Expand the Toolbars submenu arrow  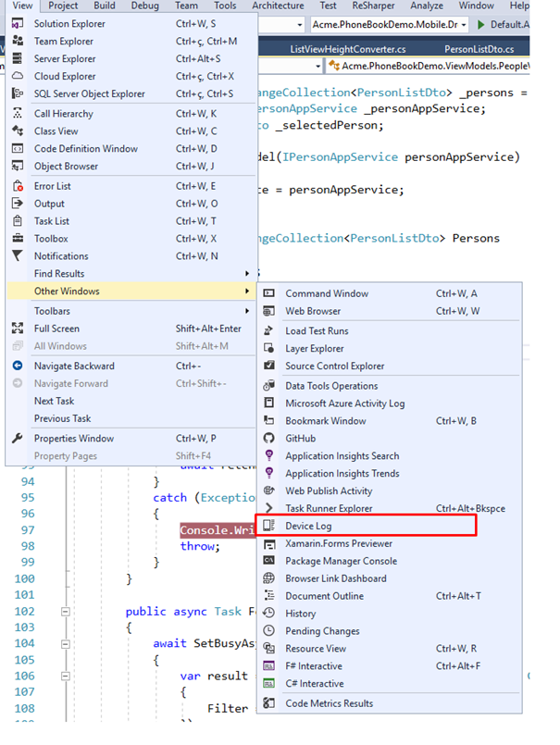point(247,311)
